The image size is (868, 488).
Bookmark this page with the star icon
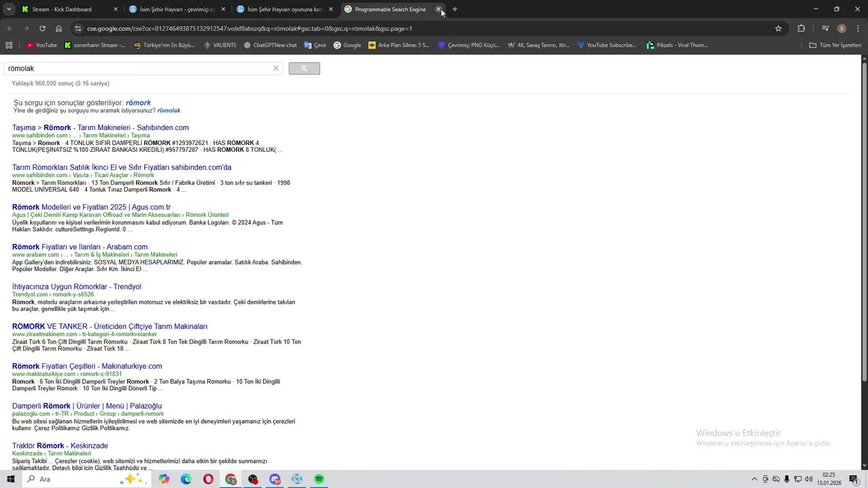point(778,28)
